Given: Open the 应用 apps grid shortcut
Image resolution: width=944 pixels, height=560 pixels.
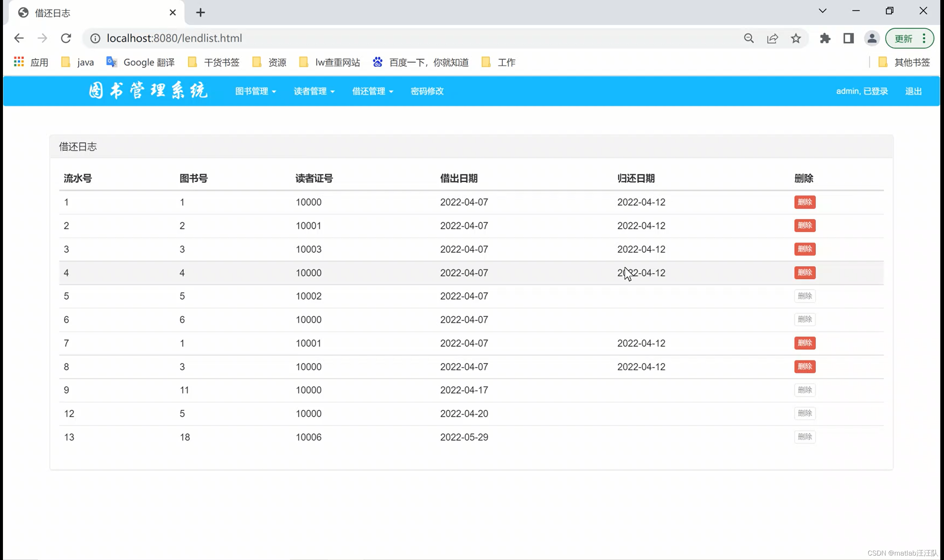Looking at the screenshot, I should pos(31,62).
